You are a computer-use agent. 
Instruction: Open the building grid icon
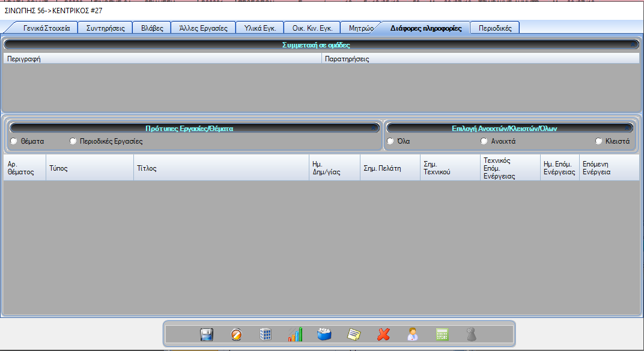[x=266, y=335]
